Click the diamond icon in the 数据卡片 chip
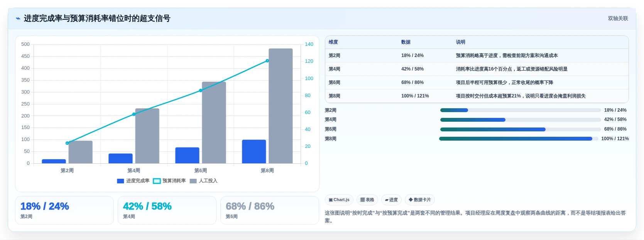Image resolution: width=644 pixels, height=240 pixels. [411, 200]
